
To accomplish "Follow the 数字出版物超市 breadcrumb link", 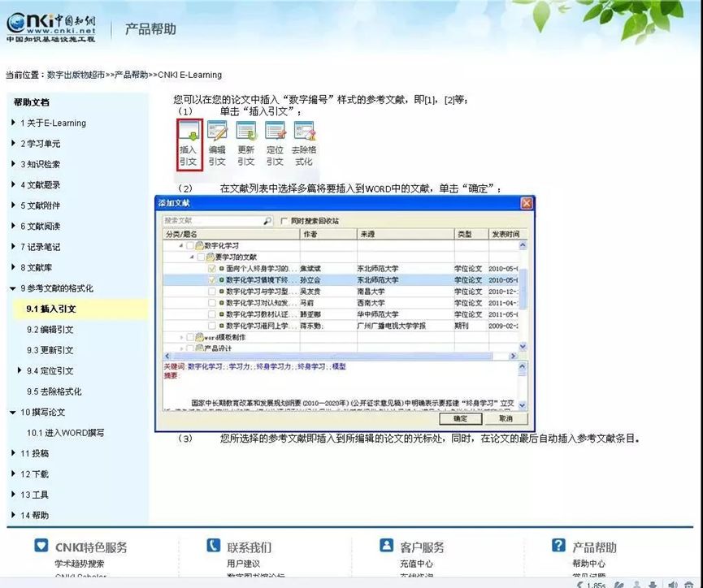I will (x=76, y=75).
